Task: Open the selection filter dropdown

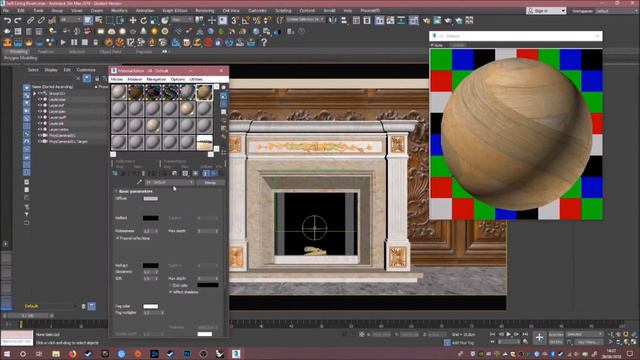Action: (x=71, y=20)
